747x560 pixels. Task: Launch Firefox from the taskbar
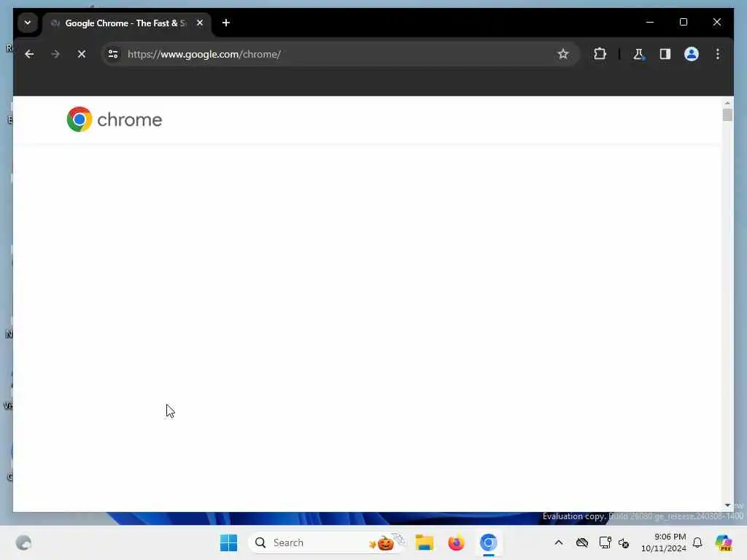pyautogui.click(x=457, y=542)
